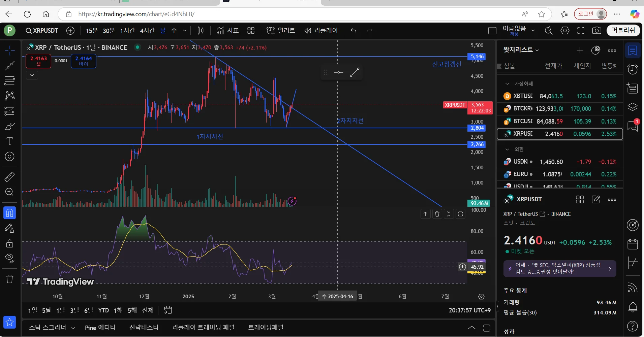
Task: Expand the timeframe interval dropdown arrow
Action: tap(185, 31)
